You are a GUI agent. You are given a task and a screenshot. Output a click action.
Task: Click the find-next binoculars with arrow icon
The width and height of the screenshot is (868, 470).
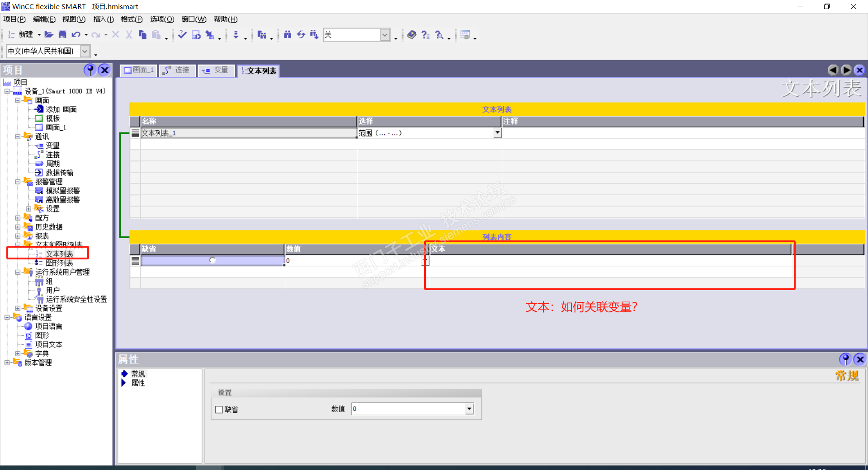tap(314, 35)
